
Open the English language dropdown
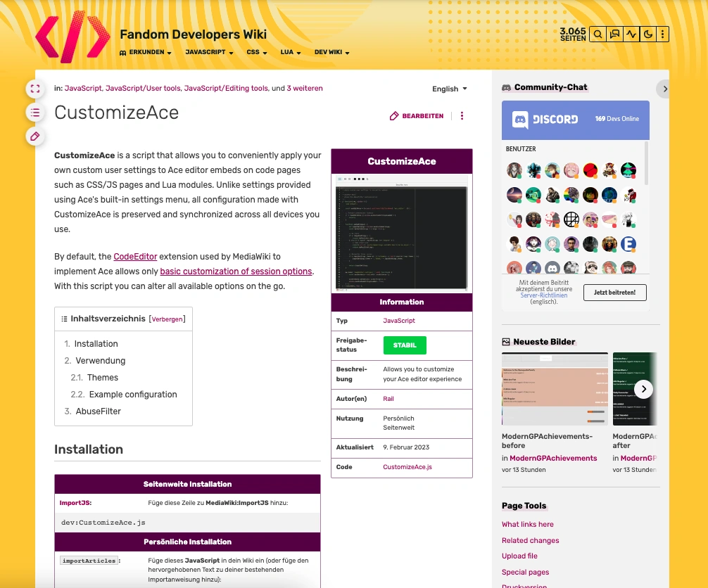click(x=449, y=89)
